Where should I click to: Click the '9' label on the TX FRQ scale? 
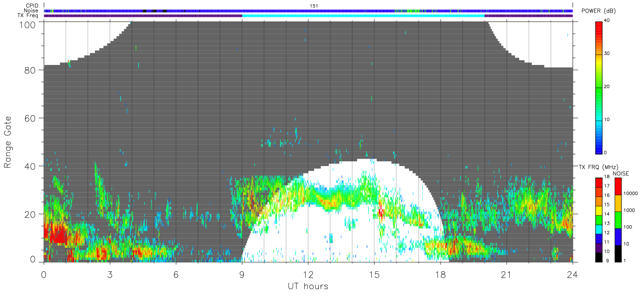click(x=607, y=260)
